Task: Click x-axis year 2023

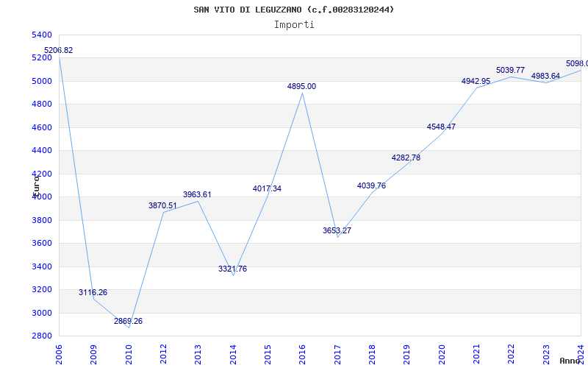Action: tap(546, 354)
